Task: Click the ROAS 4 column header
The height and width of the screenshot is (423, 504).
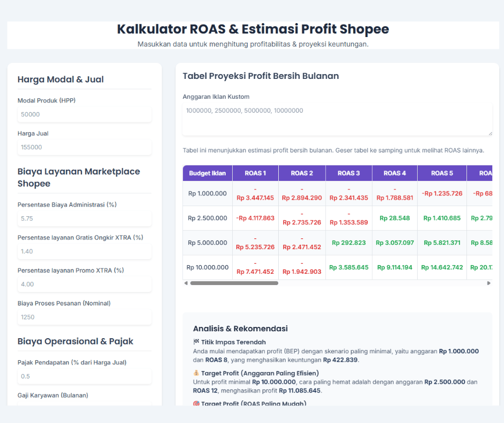Action: (x=395, y=173)
